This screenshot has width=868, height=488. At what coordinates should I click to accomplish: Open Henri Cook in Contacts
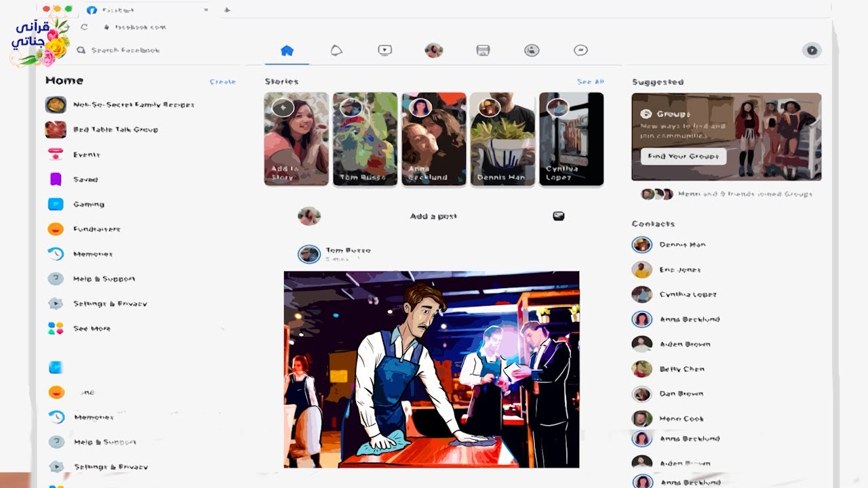pos(669,419)
